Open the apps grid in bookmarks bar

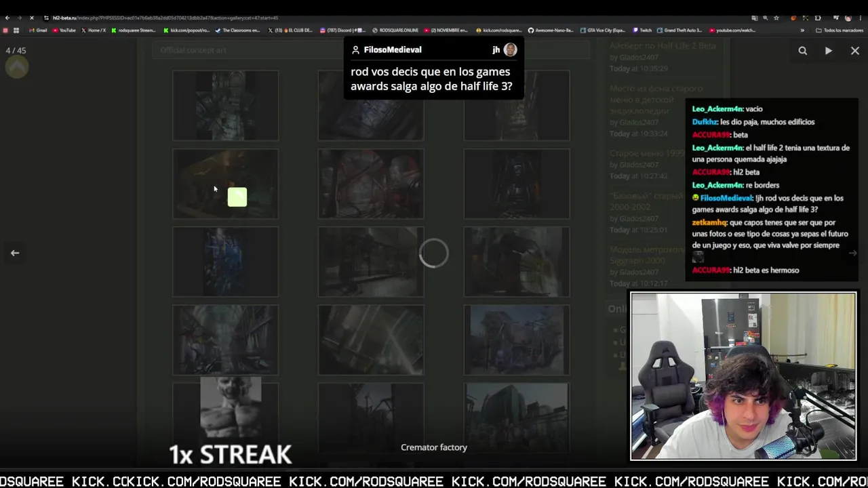(x=16, y=30)
